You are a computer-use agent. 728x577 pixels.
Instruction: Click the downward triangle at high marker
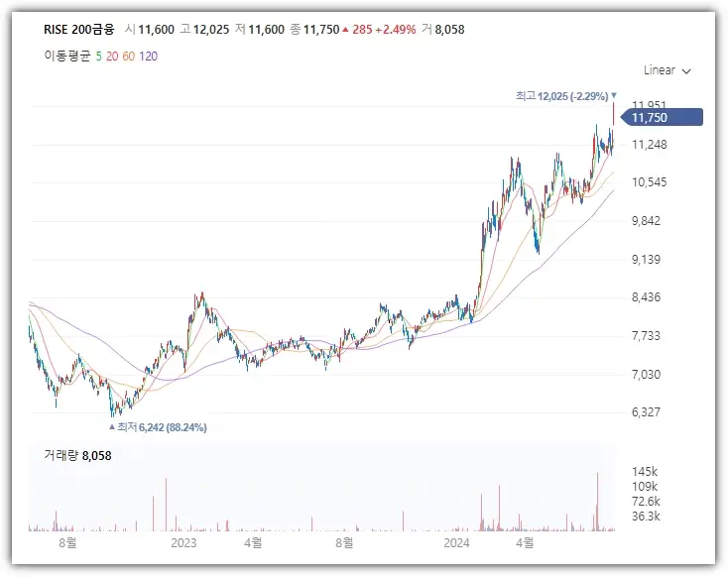(614, 95)
